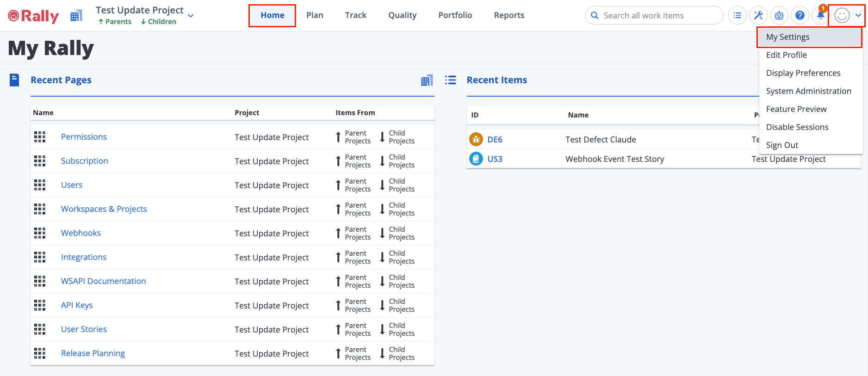Screen dimensions: 868x376
Task: Open the Portfolio menu
Action: pyautogui.click(x=455, y=15)
